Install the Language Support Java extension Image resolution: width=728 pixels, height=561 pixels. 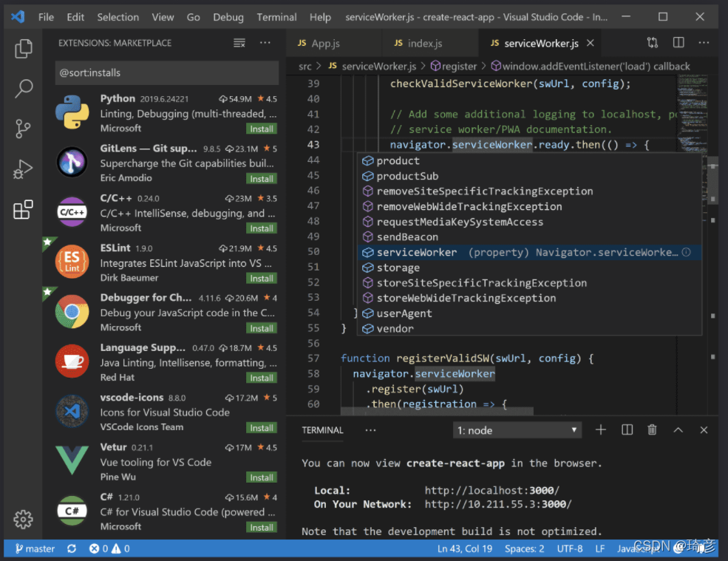tap(262, 378)
